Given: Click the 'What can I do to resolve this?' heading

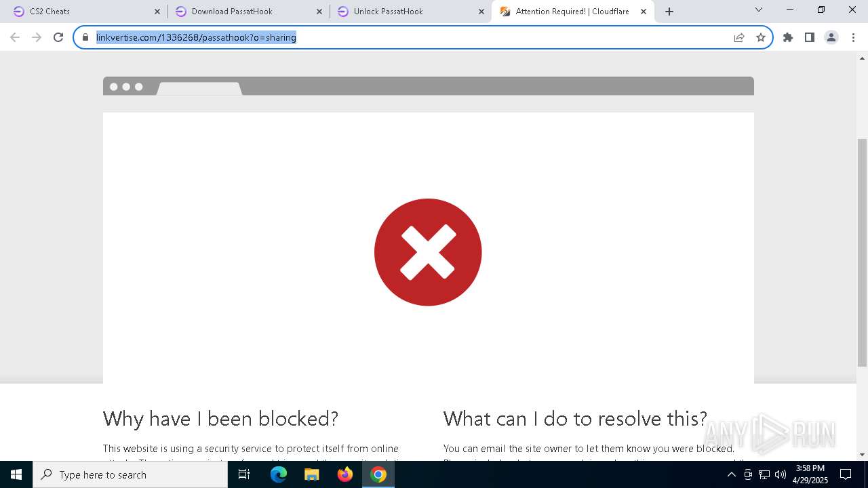Looking at the screenshot, I should [575, 418].
